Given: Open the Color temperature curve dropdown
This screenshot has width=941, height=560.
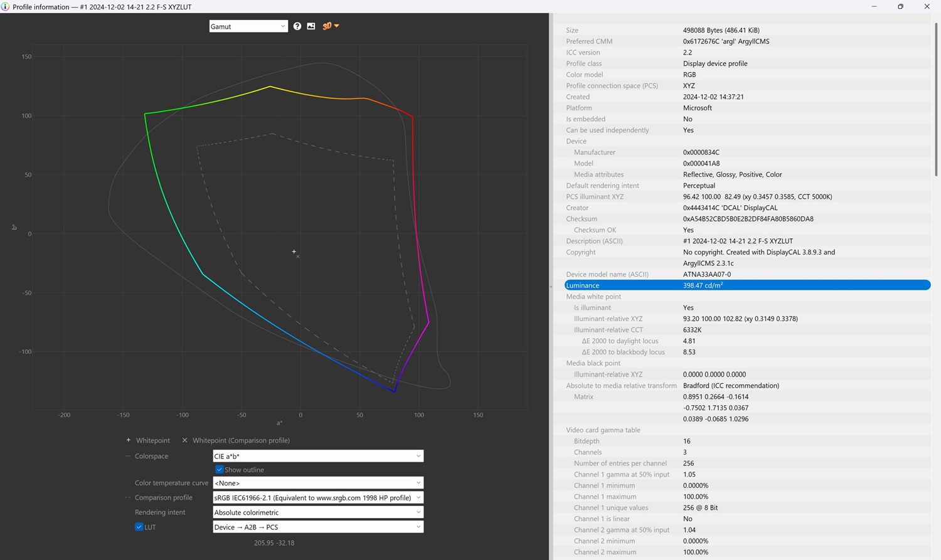Looking at the screenshot, I should point(318,483).
